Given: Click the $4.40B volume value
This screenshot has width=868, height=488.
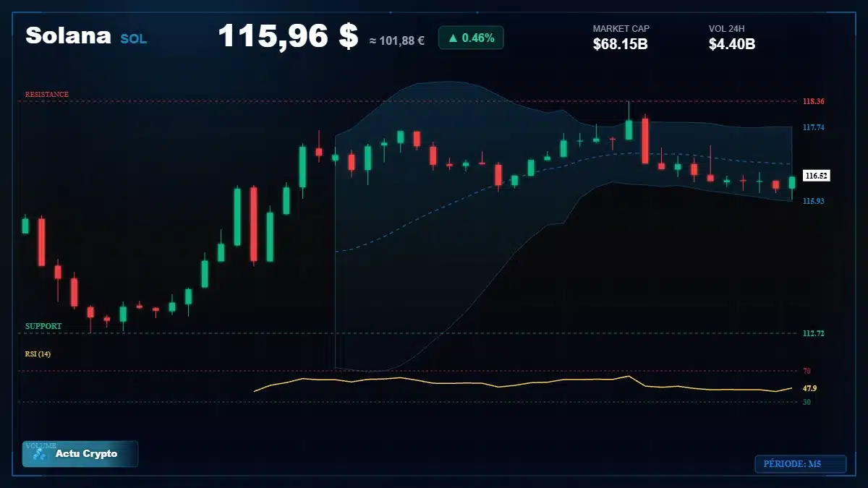Looking at the screenshot, I should (732, 44).
